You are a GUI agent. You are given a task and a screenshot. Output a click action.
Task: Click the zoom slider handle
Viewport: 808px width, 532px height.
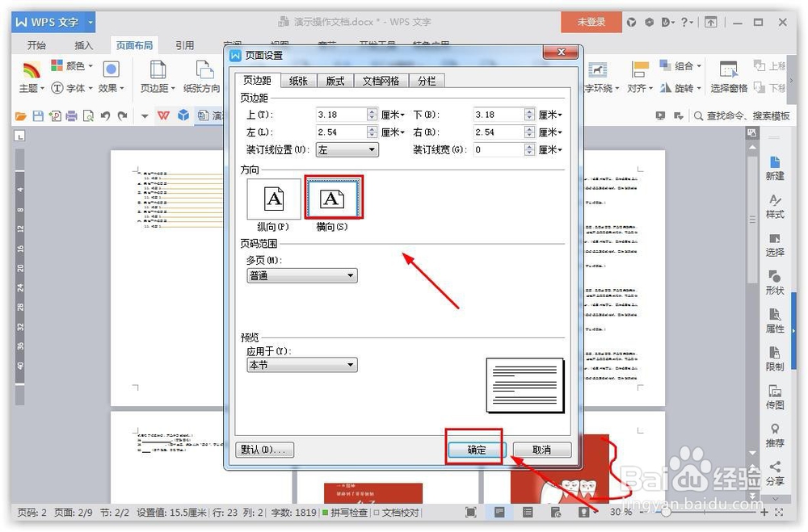coord(666,513)
